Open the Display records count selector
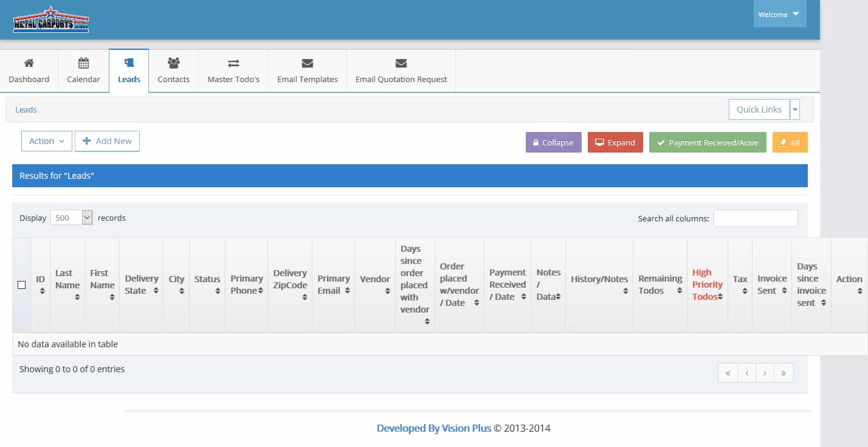The width and height of the screenshot is (868, 447). tap(71, 217)
